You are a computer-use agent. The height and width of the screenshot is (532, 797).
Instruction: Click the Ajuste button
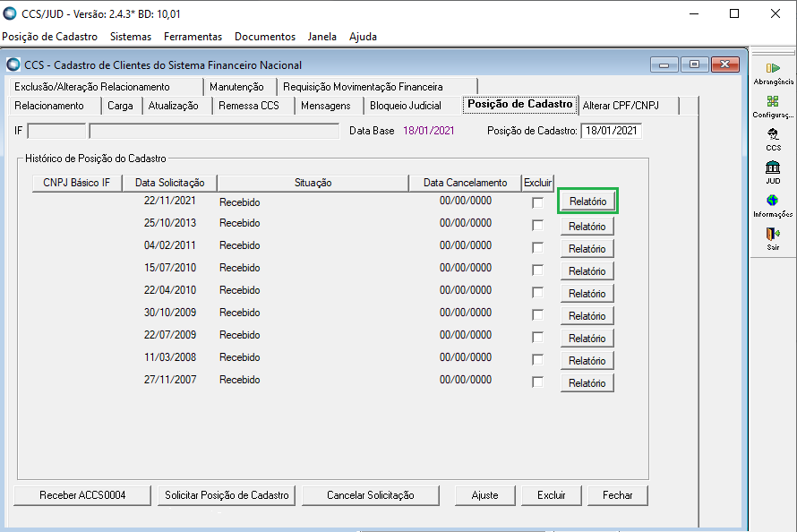tap(484, 495)
